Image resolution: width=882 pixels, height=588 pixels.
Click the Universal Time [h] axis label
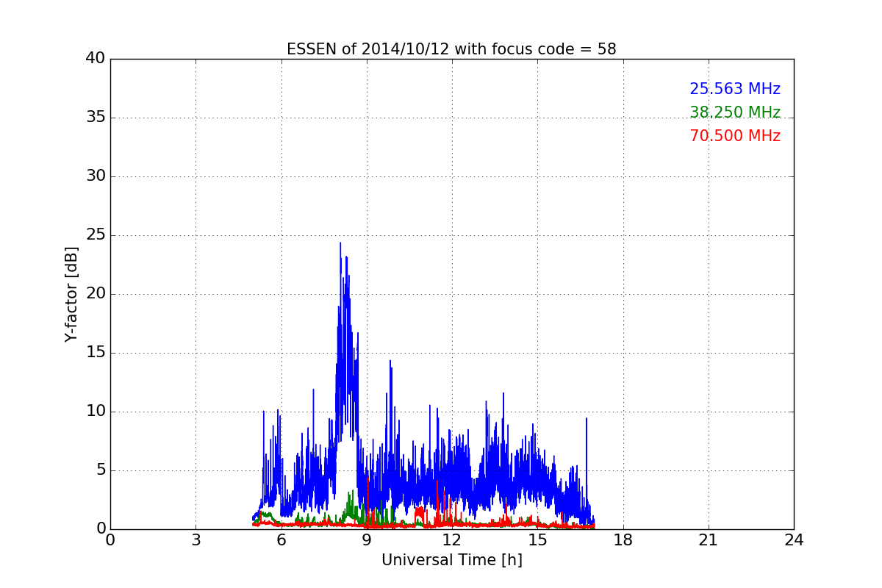click(x=451, y=560)
